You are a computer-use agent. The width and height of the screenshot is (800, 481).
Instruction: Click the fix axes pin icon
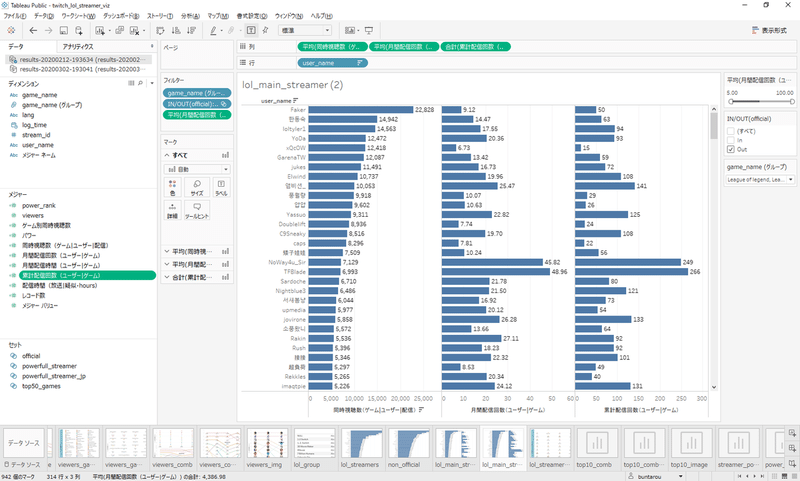(x=265, y=31)
